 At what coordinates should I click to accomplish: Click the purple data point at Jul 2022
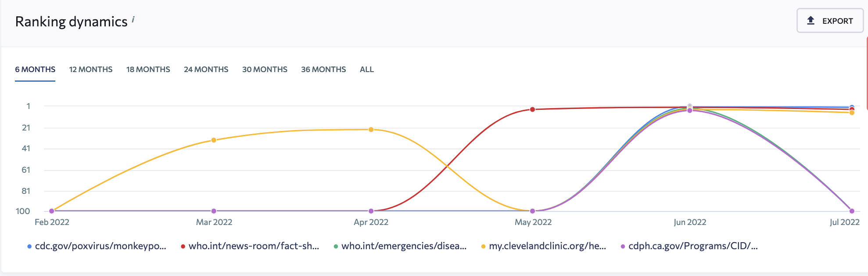pyautogui.click(x=852, y=211)
